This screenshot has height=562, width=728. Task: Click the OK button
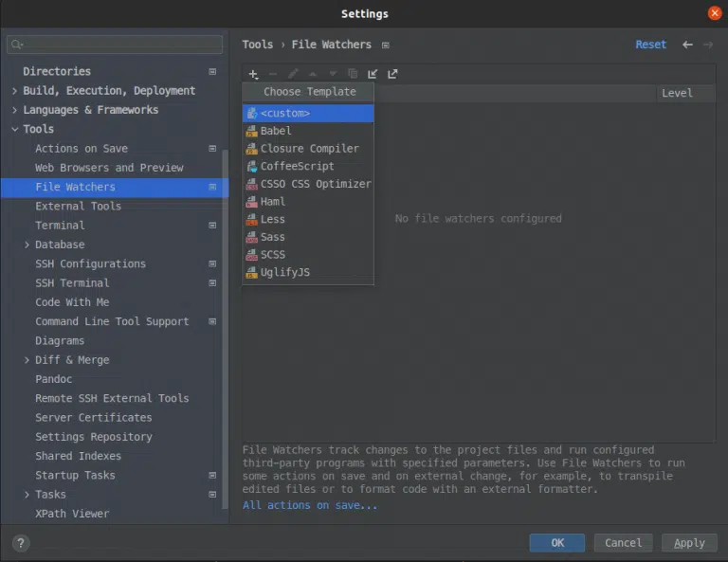point(557,543)
